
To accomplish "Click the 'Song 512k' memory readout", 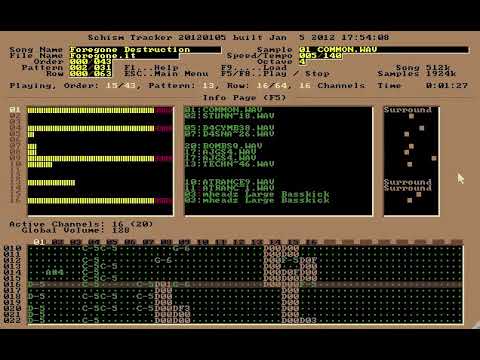I will (x=423, y=68).
